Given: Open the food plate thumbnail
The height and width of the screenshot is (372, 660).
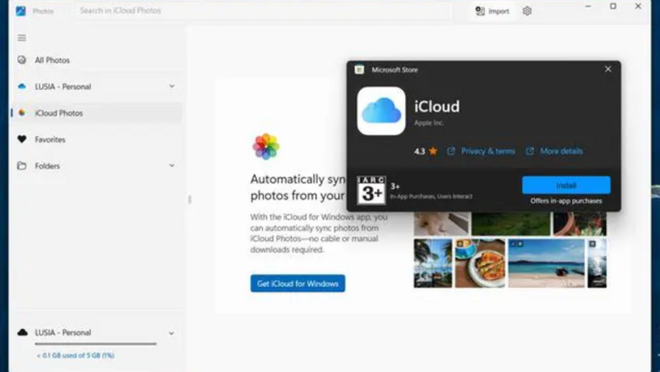Looking at the screenshot, I should pos(480,263).
